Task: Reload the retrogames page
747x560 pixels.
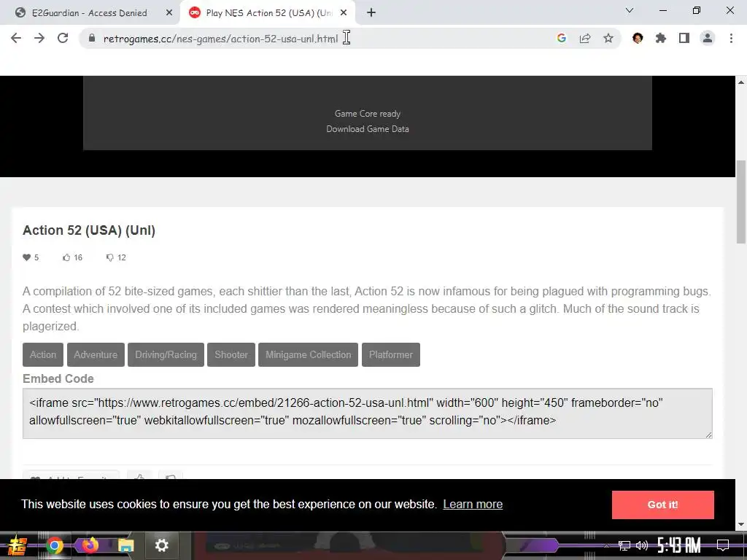Action: click(x=63, y=38)
